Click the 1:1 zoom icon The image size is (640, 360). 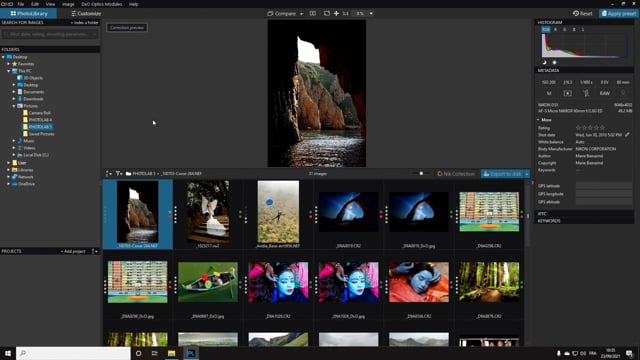click(346, 13)
